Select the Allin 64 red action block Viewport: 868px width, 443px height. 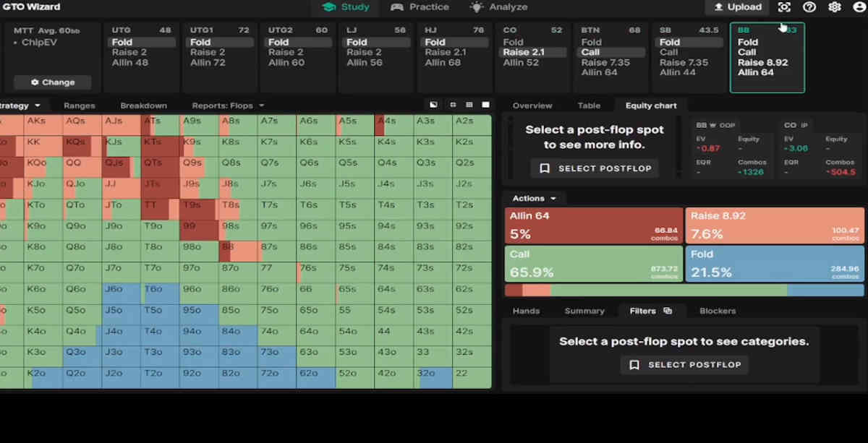[594, 225]
